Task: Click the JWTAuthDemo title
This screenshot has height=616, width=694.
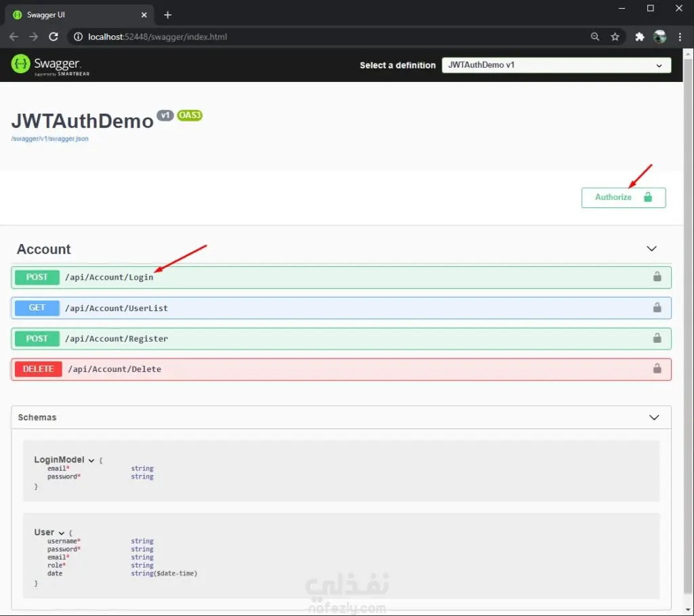Action: tap(82, 121)
